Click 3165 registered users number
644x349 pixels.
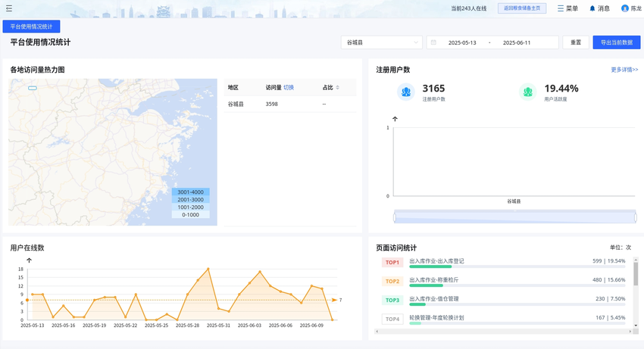(433, 89)
